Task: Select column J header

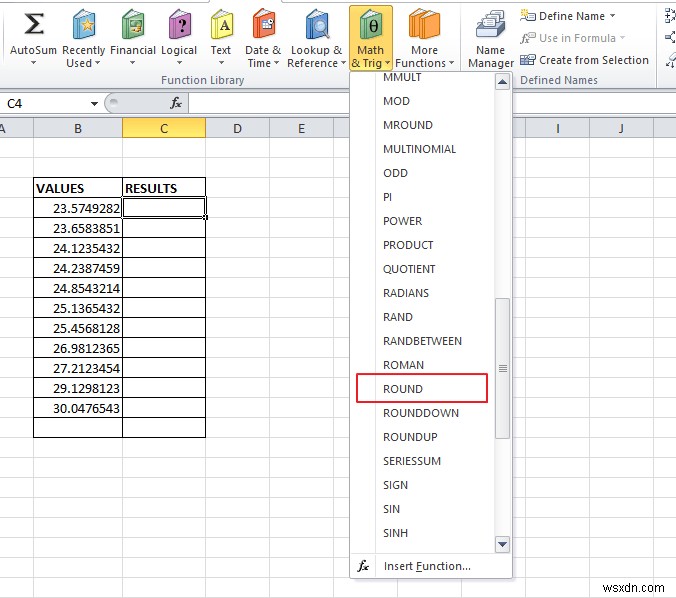Action: click(x=621, y=128)
